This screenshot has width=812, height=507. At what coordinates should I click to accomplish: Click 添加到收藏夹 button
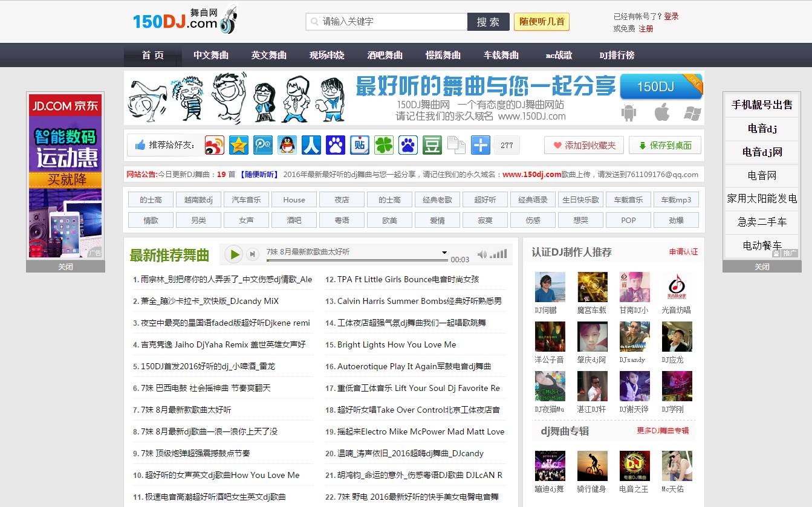tap(584, 145)
